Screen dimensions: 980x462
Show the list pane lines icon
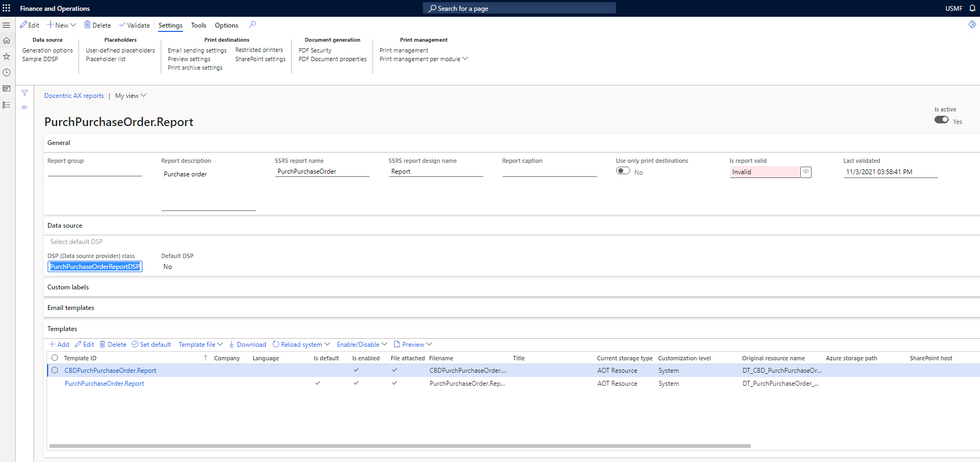click(25, 107)
